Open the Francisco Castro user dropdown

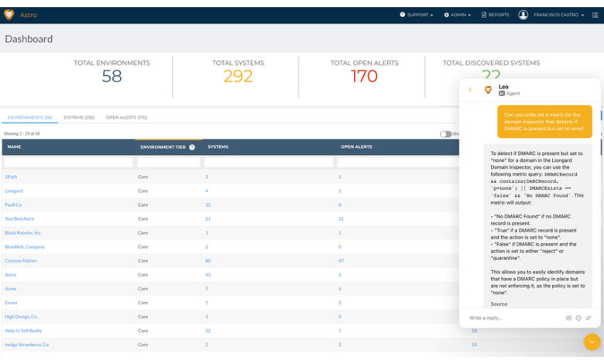point(558,15)
